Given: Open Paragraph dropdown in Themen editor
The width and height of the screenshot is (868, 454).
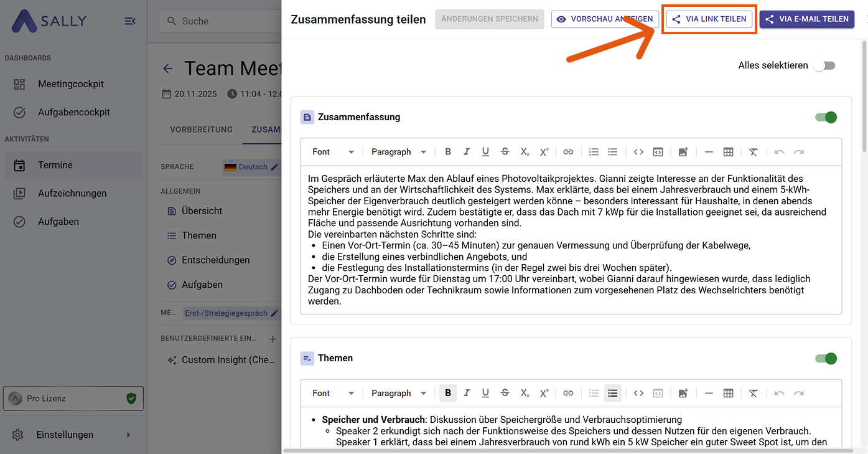Looking at the screenshot, I should click(x=398, y=393).
